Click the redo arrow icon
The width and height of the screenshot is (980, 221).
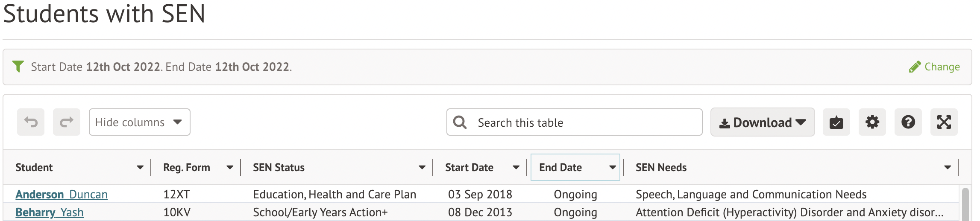[x=67, y=122]
